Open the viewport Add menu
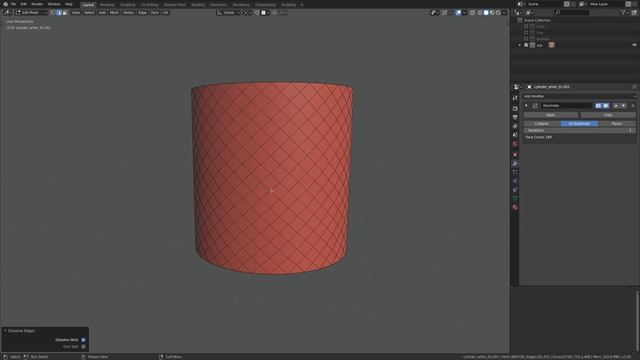The height and width of the screenshot is (360, 640). pyautogui.click(x=102, y=13)
